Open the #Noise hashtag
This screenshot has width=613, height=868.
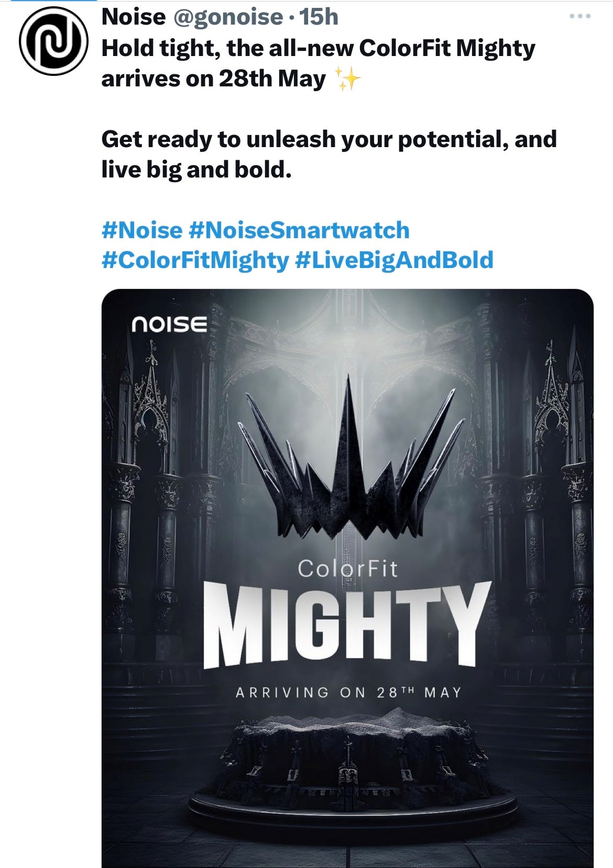point(142,230)
